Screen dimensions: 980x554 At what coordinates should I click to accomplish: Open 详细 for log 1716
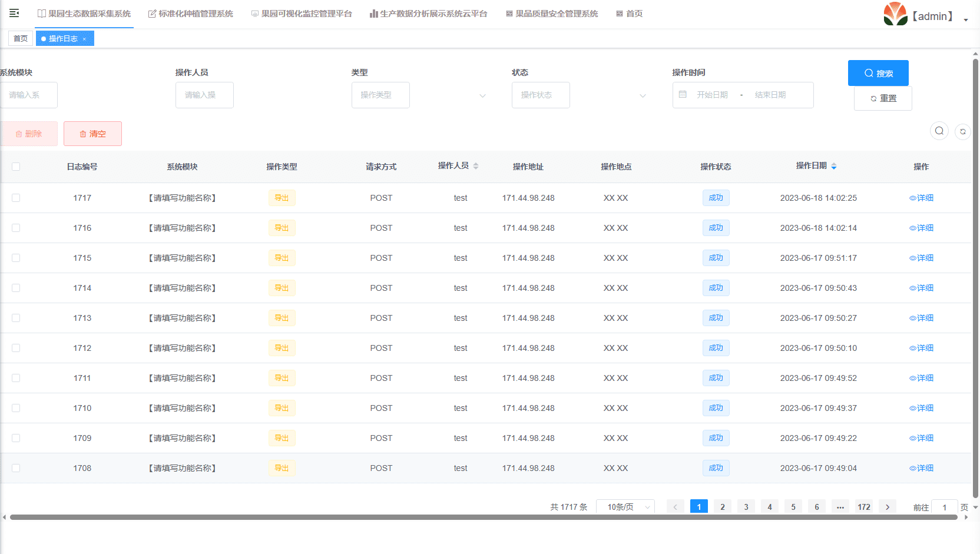921,228
